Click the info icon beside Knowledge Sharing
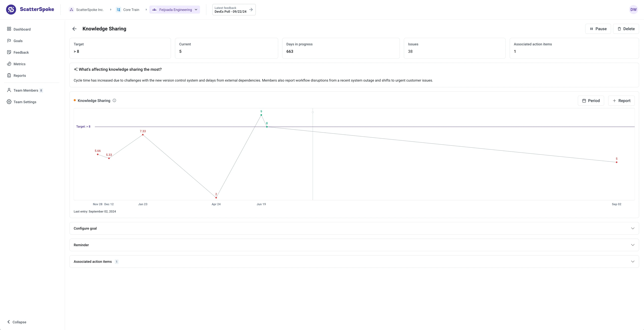 [114, 100]
